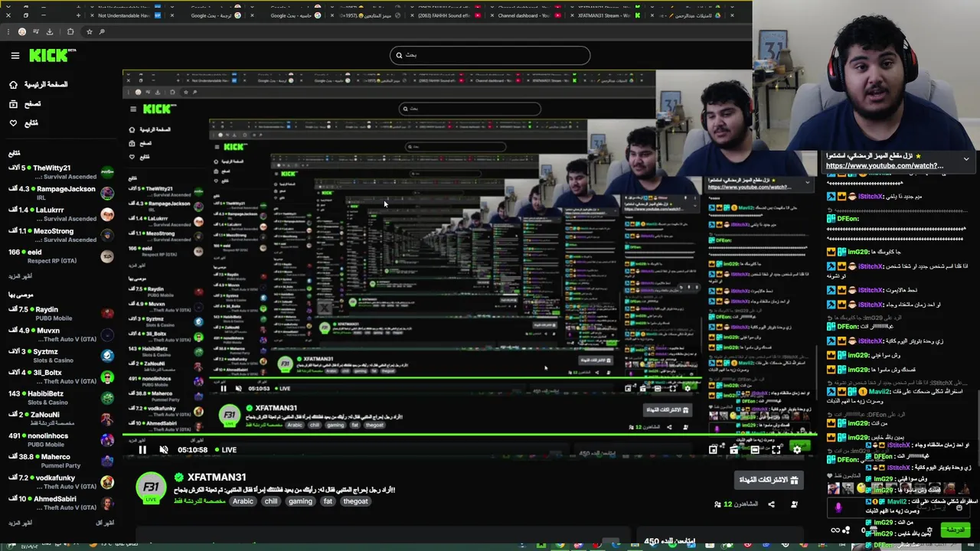Image resolution: width=980 pixels, height=551 pixels.
Task: Enter fullscreen mode on the player
Action: [776, 450]
